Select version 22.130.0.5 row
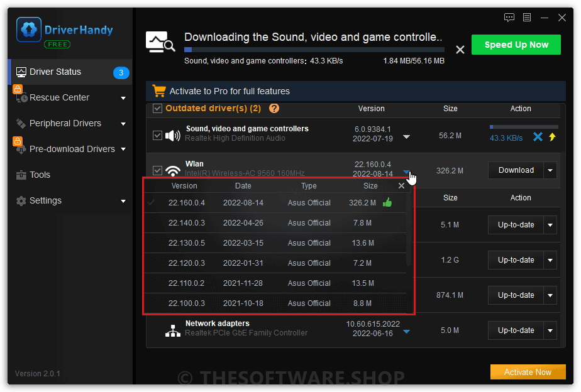 click(x=275, y=243)
